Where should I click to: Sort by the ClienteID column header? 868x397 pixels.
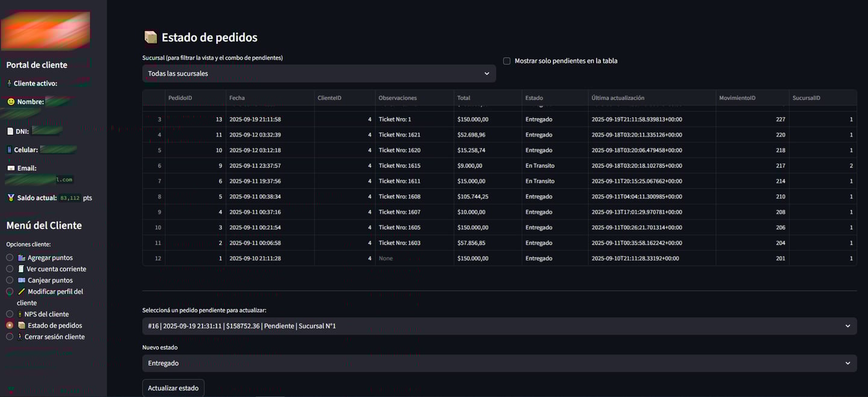345,98
